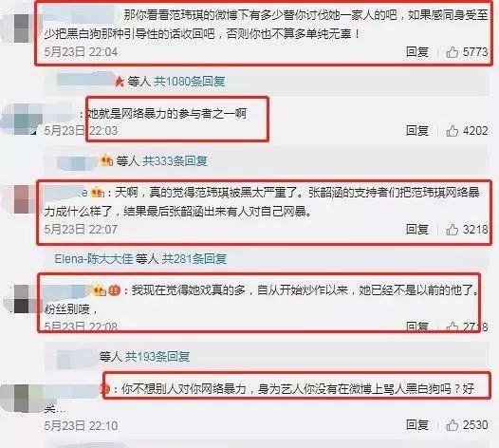Screen dimensions: 499x448
Task: Click the red star badge before 共1080条回复
Action: [120, 83]
